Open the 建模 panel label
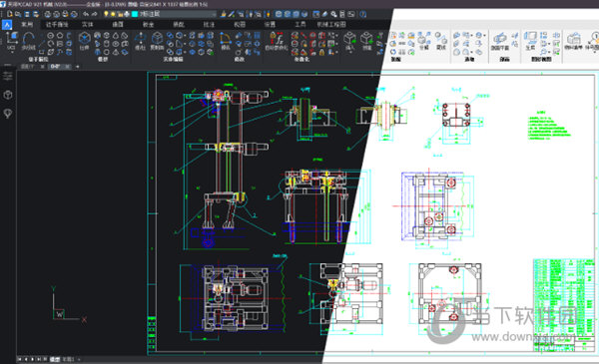Screen dimensions: 599x364 tap(103, 59)
